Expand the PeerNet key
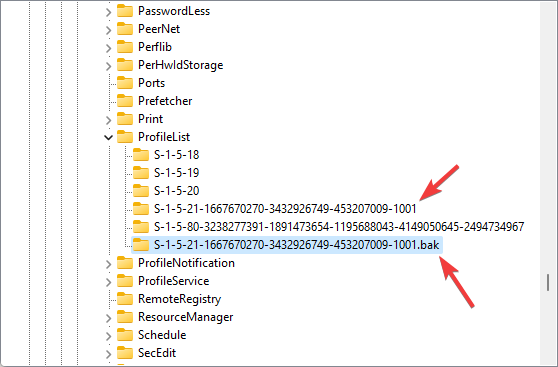558x367 pixels. pos(109,30)
